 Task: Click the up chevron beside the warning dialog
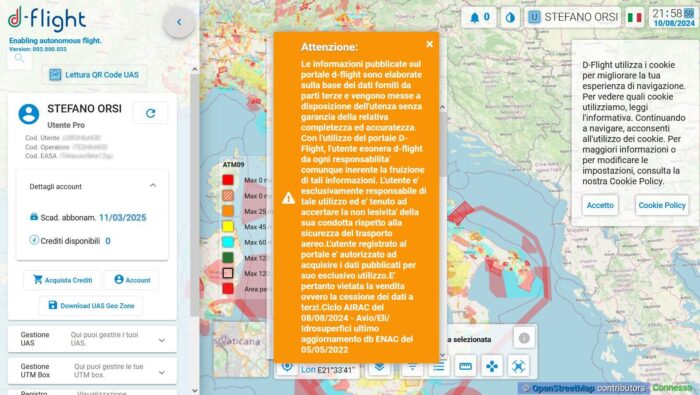tap(442, 107)
